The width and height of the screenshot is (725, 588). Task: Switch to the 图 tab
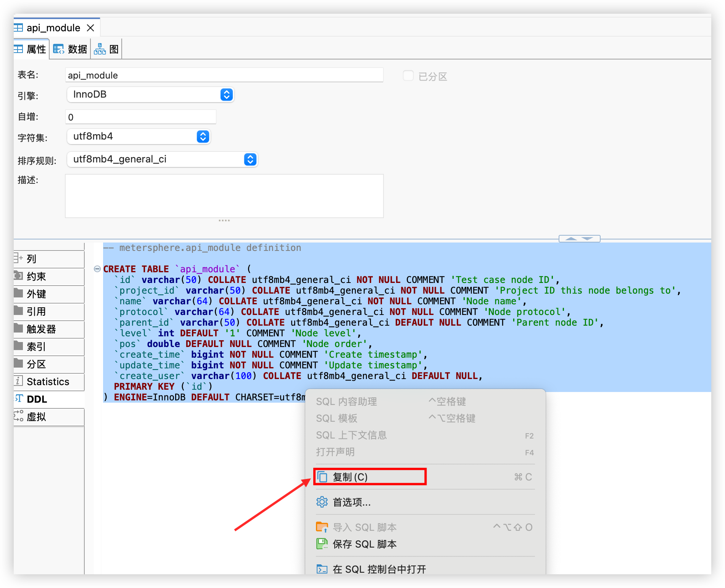(x=106, y=48)
